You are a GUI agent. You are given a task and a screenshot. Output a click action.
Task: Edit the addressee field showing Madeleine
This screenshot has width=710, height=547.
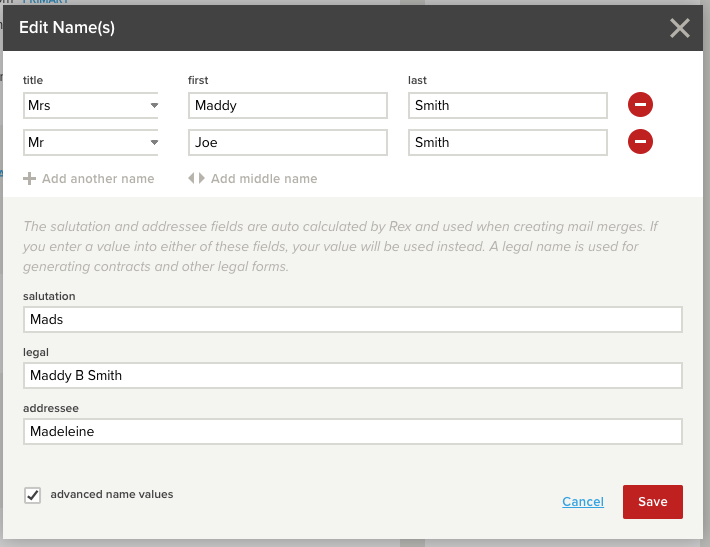click(353, 432)
